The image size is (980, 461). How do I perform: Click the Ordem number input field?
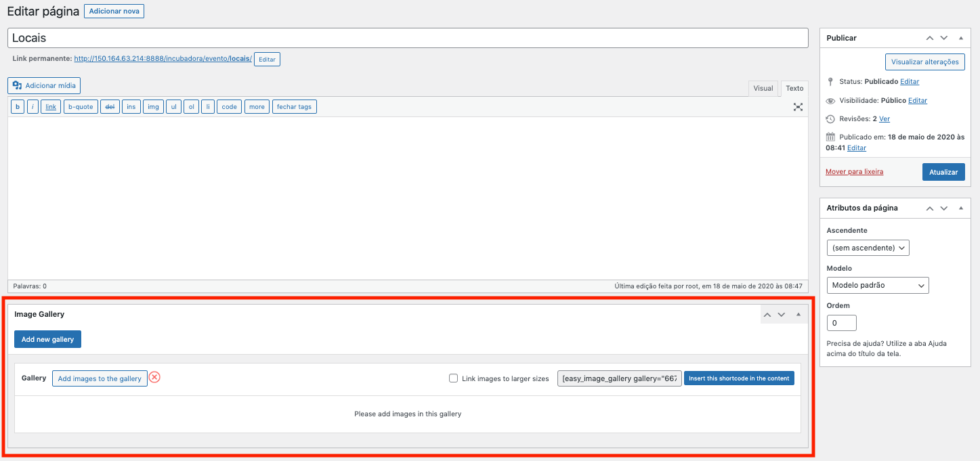pos(841,323)
